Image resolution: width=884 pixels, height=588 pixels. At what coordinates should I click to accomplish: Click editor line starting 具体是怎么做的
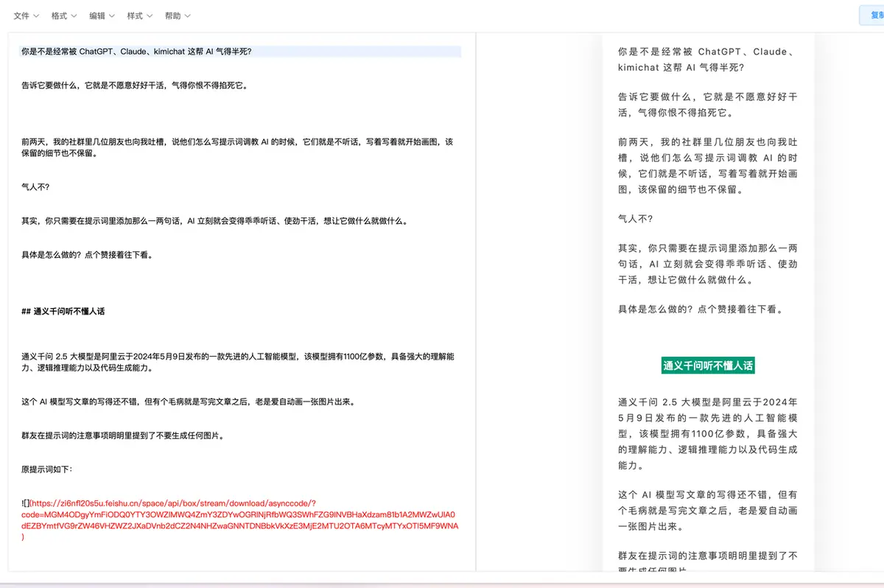point(87,255)
